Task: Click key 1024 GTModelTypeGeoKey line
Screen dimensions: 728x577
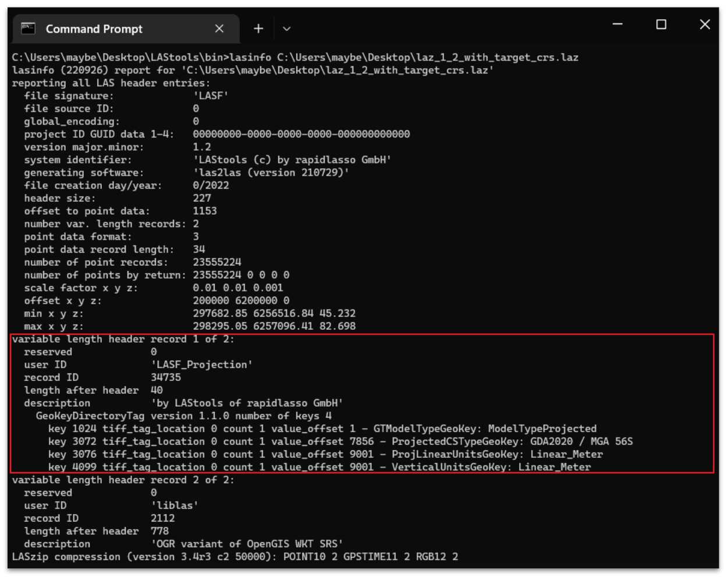Action: (x=322, y=429)
